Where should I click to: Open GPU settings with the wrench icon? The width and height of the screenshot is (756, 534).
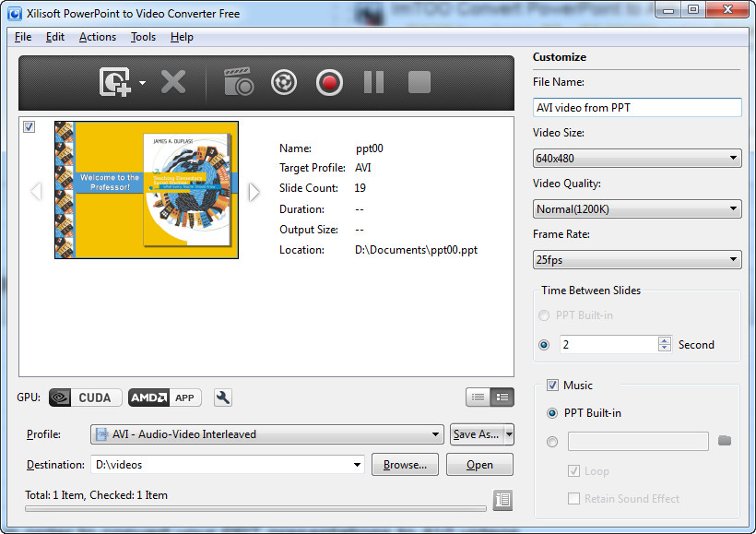(222, 398)
